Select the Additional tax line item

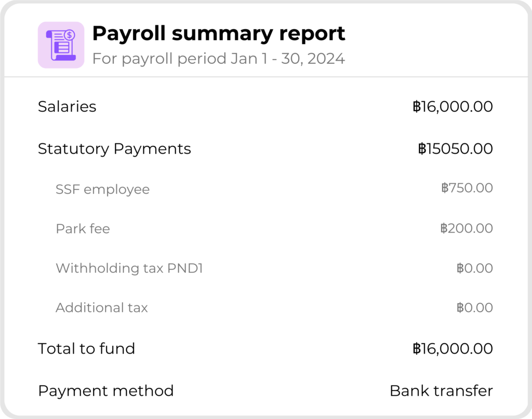tap(101, 308)
